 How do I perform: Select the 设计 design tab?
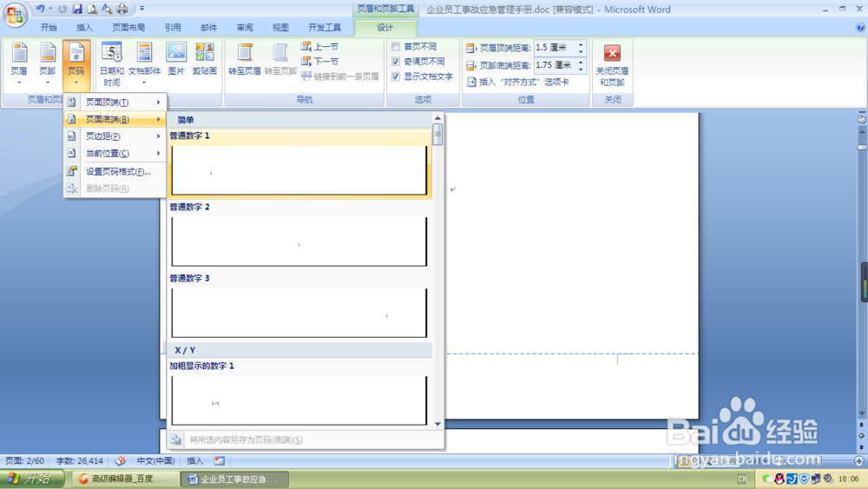click(x=385, y=28)
